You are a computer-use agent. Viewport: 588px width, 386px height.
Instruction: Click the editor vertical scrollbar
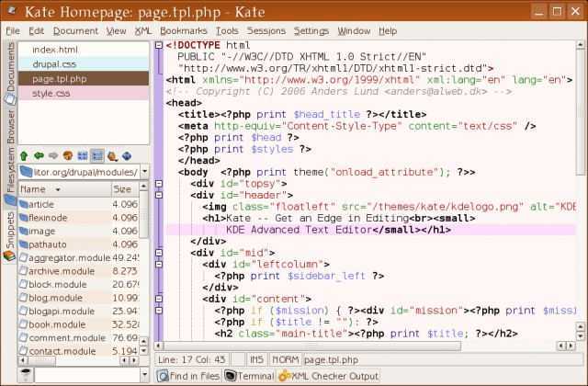coord(580,112)
